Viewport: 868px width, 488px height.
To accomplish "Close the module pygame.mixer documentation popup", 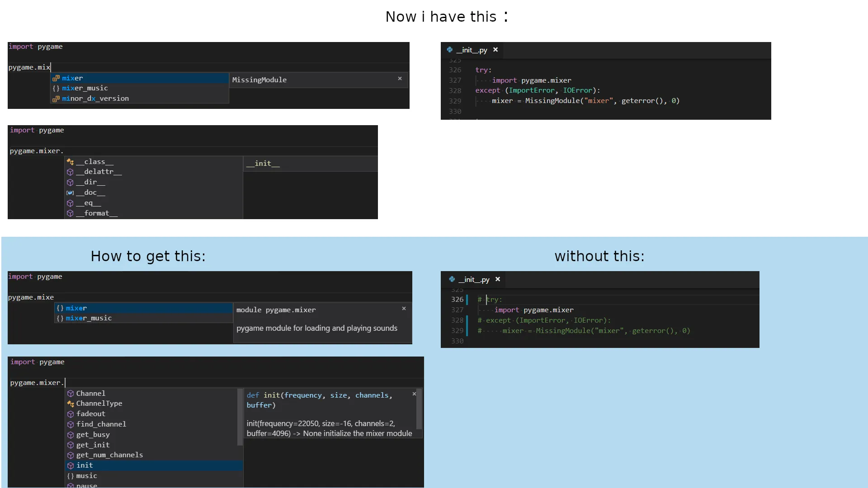I will (x=404, y=309).
